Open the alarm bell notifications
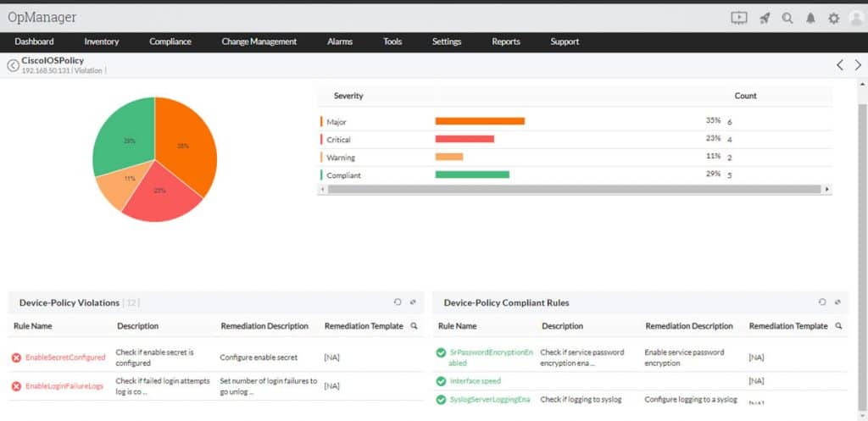The image size is (868, 421). click(810, 18)
